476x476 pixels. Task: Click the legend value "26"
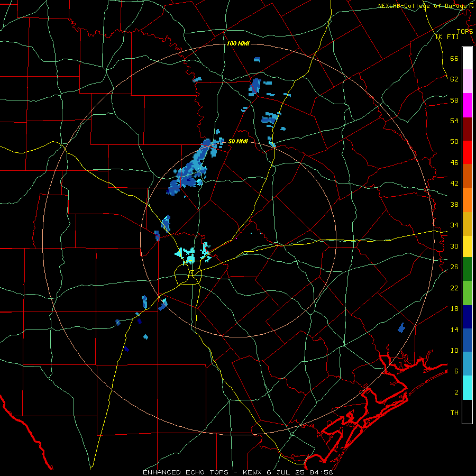454,267
